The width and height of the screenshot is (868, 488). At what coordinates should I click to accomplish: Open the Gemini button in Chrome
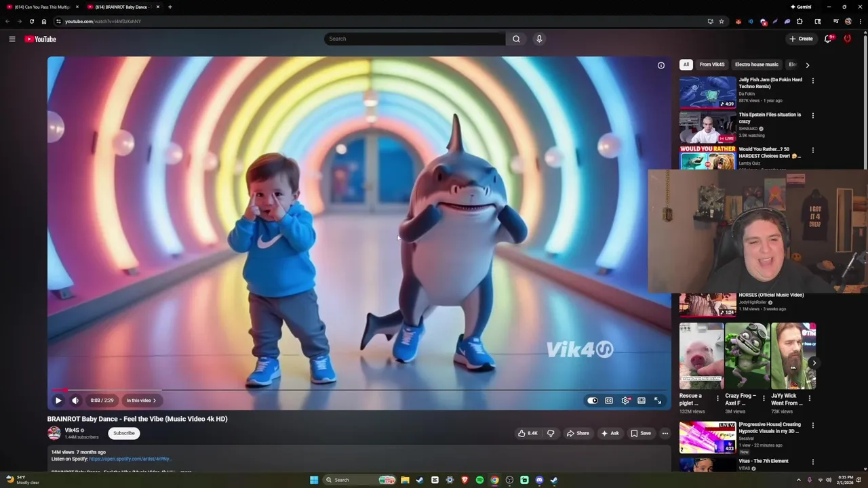(801, 7)
